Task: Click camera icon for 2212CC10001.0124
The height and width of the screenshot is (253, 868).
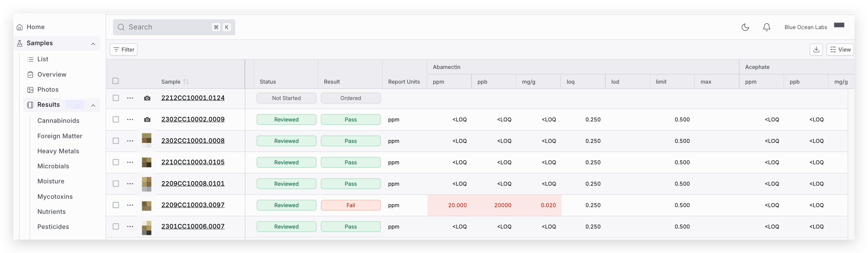Action: point(147,98)
